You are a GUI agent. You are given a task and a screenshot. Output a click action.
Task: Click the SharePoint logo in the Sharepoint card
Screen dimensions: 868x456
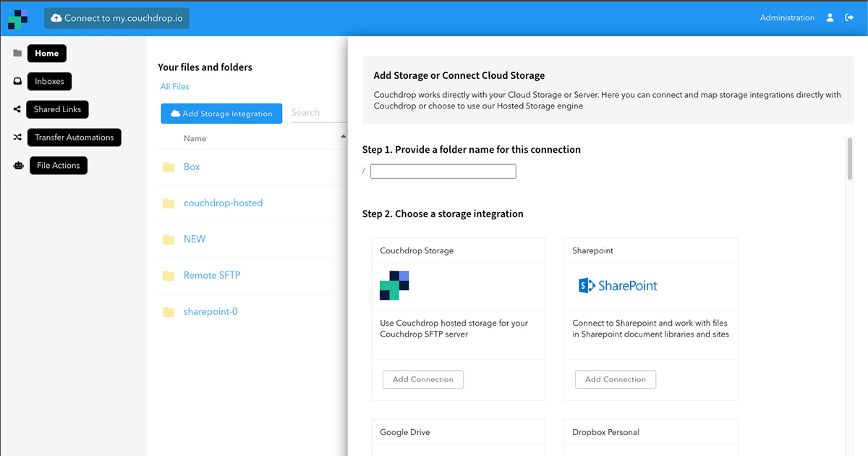tap(618, 285)
